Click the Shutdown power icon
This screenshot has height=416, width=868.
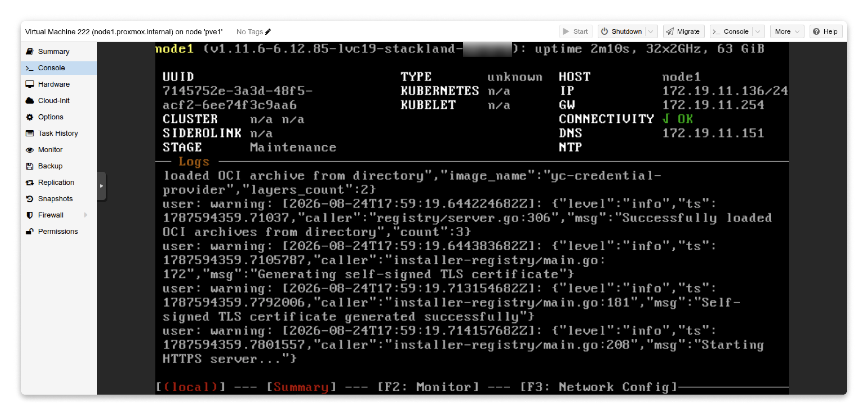[x=604, y=31]
